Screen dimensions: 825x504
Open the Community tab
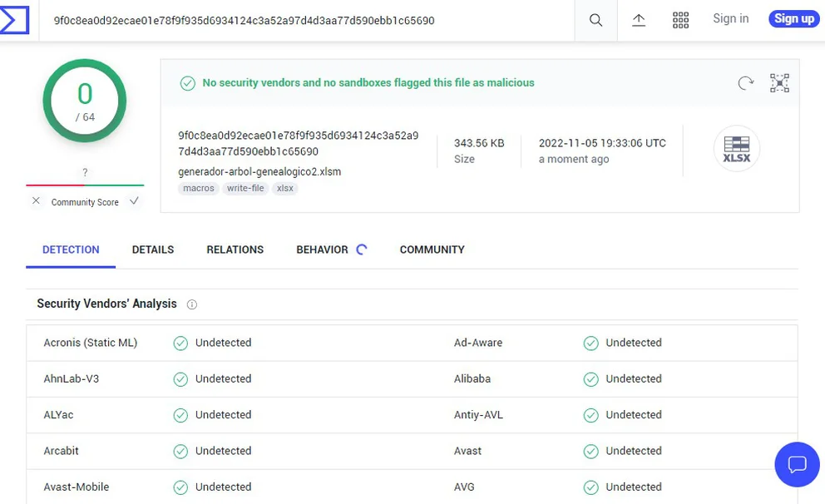tap(432, 250)
